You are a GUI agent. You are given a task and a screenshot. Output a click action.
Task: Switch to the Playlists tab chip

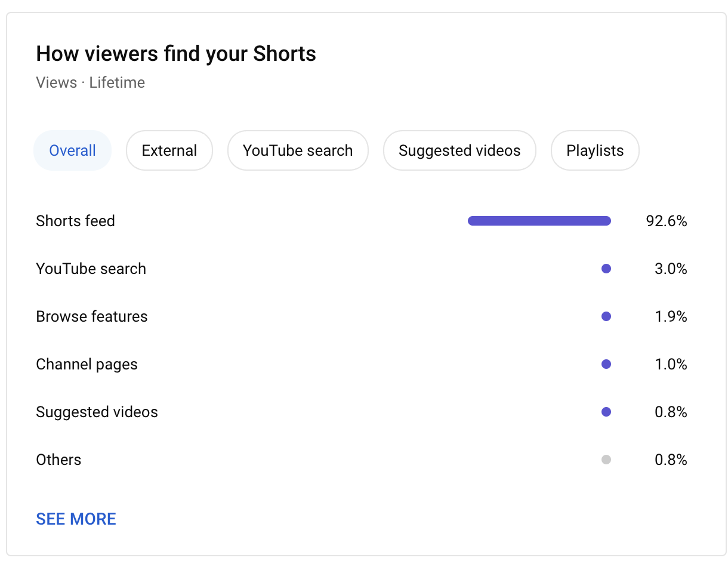595,150
